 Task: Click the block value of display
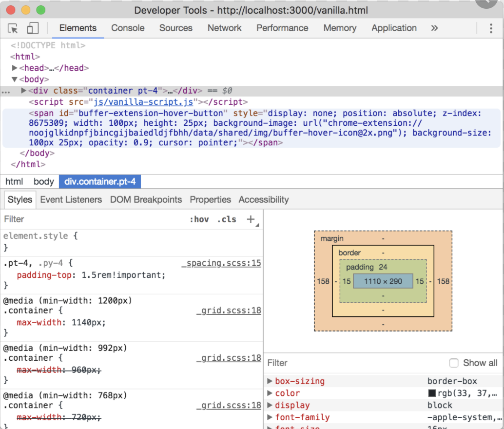[x=439, y=405]
